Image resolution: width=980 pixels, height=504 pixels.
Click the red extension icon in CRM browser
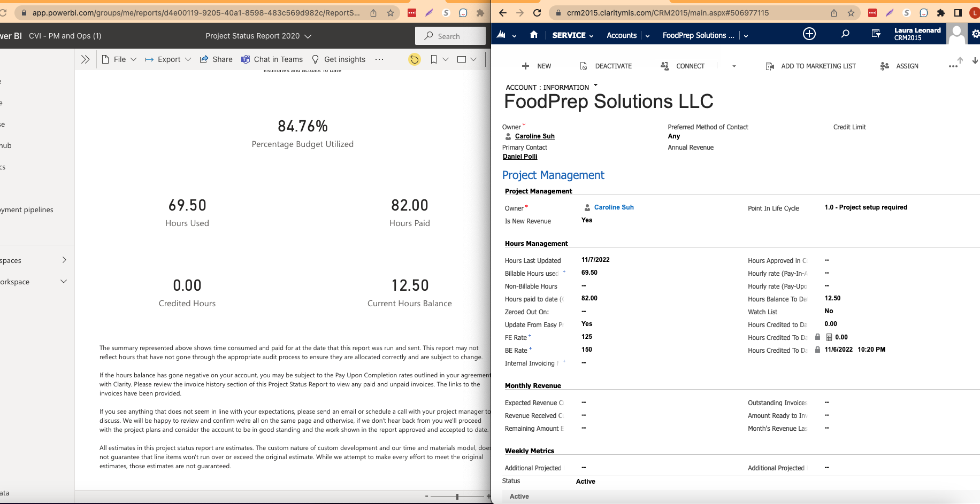[x=872, y=13]
